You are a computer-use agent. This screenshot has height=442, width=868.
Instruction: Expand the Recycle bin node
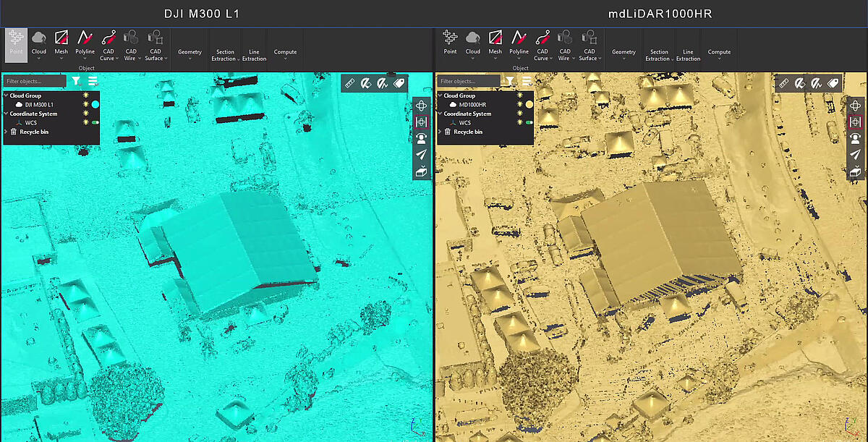coord(6,131)
